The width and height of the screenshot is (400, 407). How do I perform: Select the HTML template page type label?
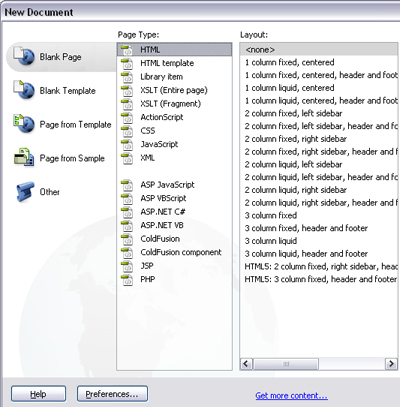167,63
